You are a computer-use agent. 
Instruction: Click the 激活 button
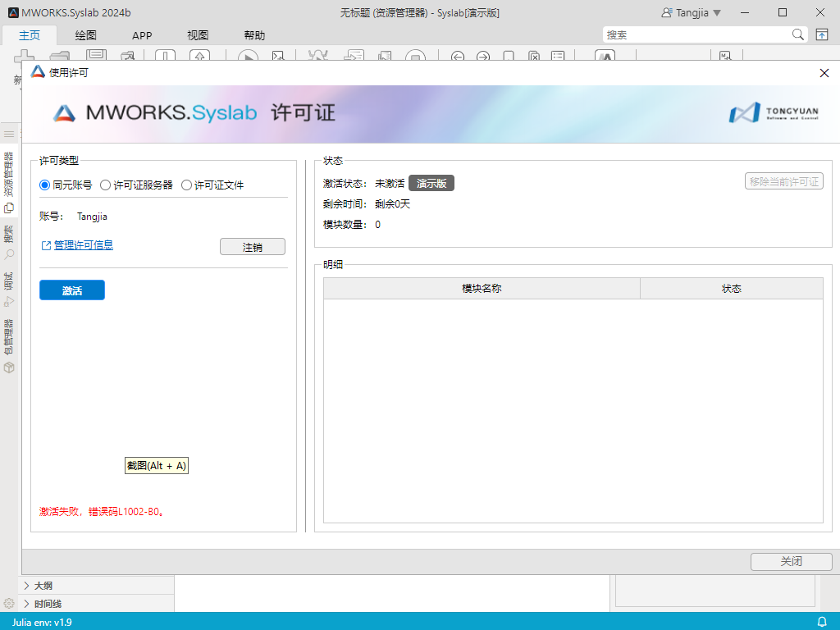click(x=72, y=290)
